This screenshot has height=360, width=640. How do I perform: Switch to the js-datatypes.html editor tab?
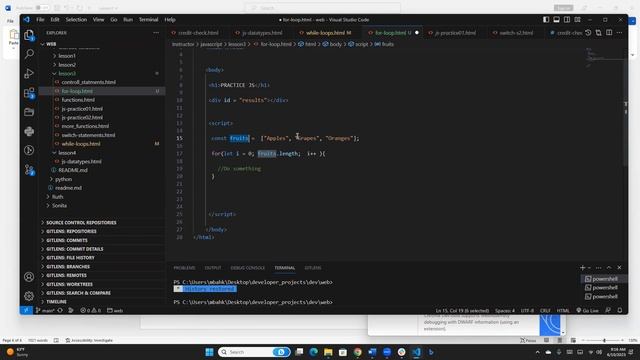click(262, 33)
